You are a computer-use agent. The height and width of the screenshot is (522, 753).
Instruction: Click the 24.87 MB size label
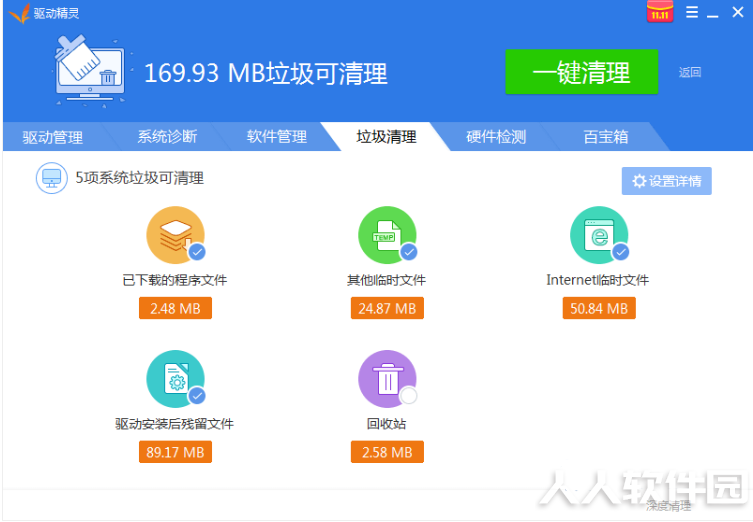click(x=387, y=308)
